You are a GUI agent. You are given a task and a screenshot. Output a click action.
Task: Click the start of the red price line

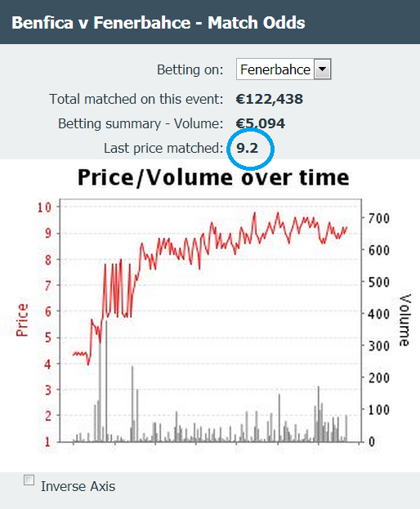(74, 354)
